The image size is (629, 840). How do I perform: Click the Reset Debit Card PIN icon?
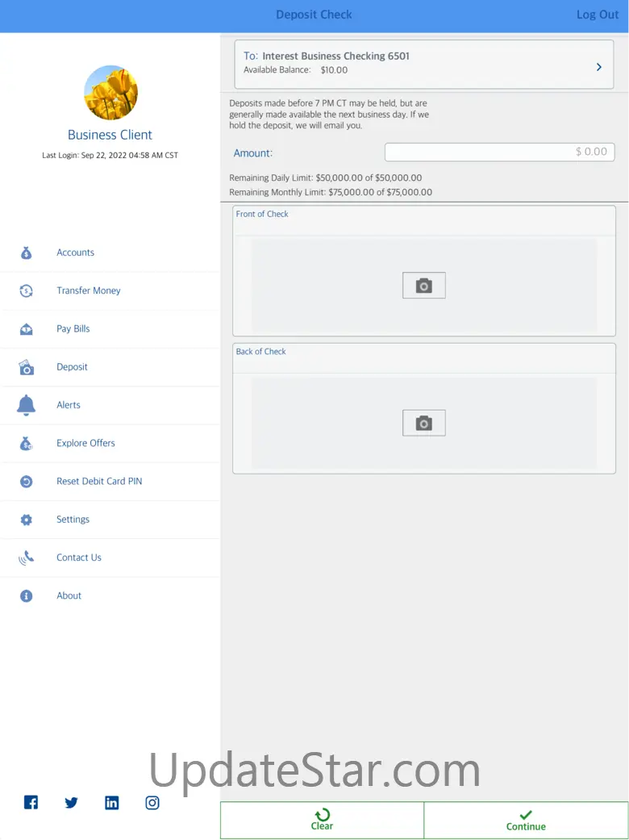click(27, 482)
